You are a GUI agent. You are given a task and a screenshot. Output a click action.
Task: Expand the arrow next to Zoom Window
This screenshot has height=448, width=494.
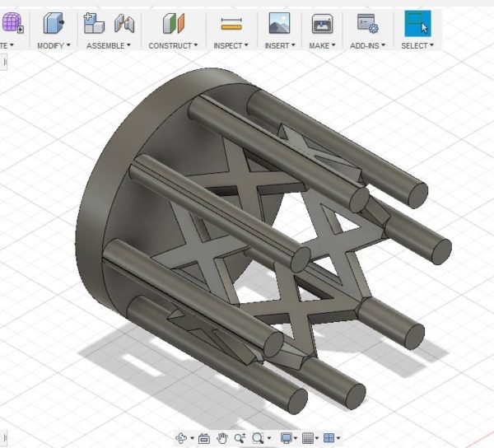[268, 438]
